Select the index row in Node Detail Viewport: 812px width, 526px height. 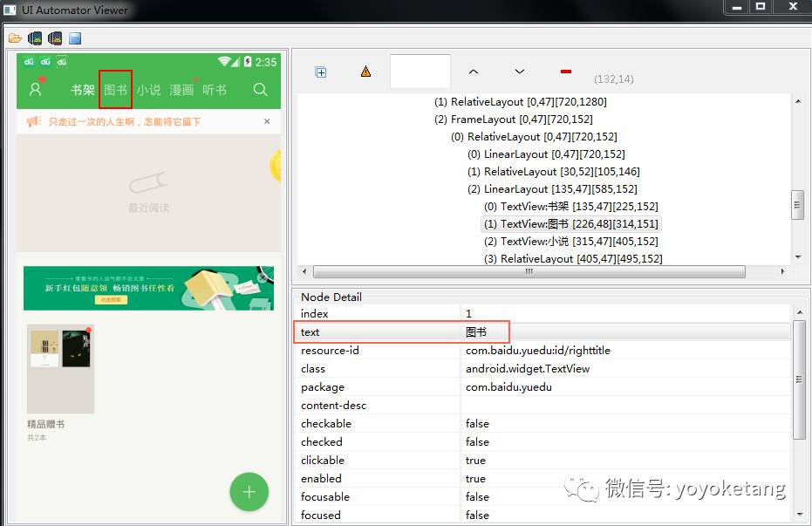pos(543,314)
